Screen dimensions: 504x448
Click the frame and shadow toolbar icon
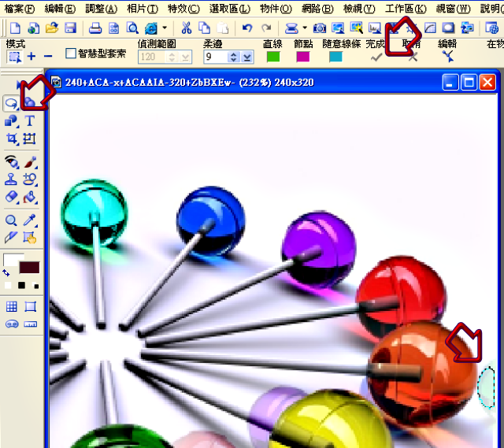pos(448,28)
